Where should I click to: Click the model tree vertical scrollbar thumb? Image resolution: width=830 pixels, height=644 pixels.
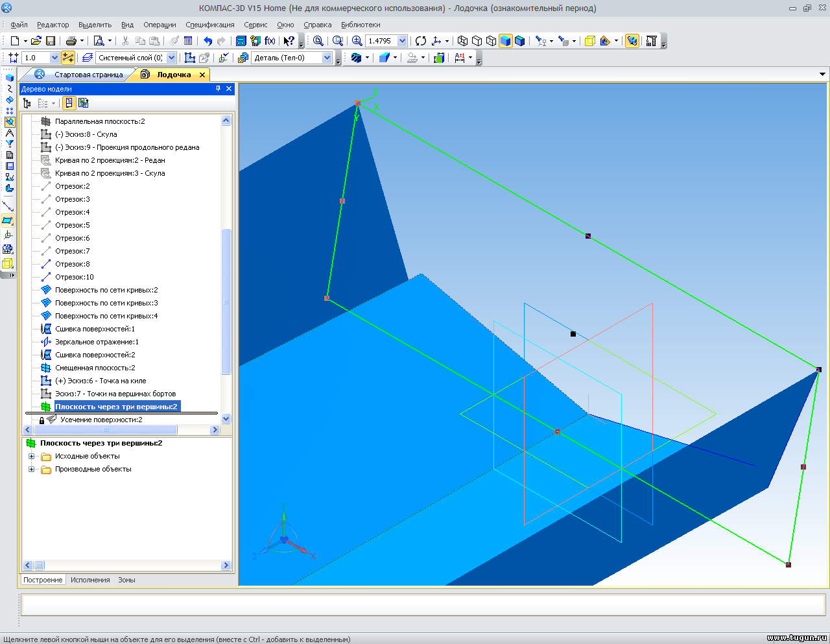[x=226, y=302]
